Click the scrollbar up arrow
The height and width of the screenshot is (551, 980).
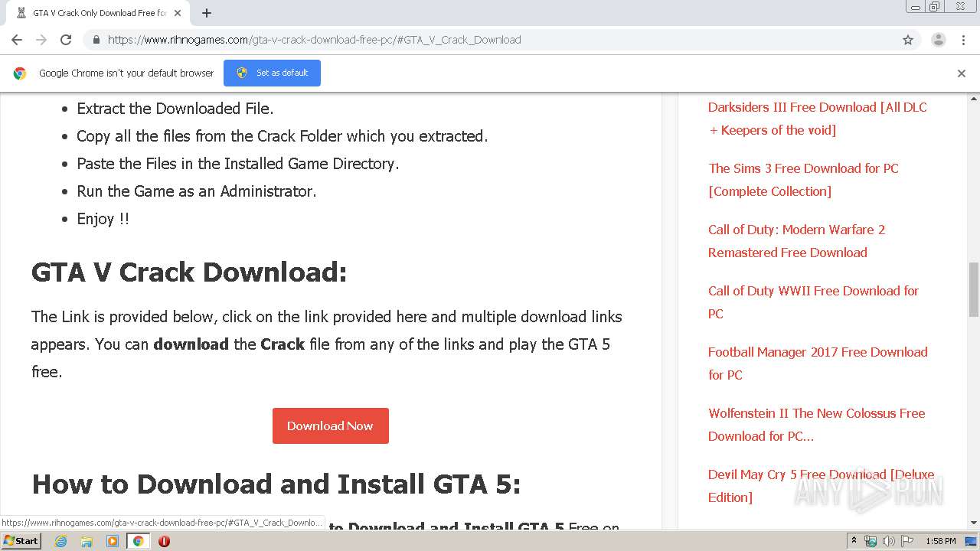coord(974,99)
